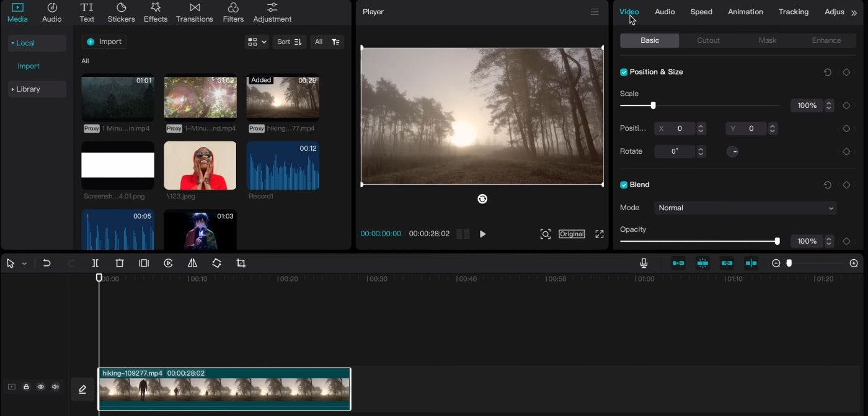Uncheck the Position & Size checkbox
The width and height of the screenshot is (868, 416).
pos(624,72)
